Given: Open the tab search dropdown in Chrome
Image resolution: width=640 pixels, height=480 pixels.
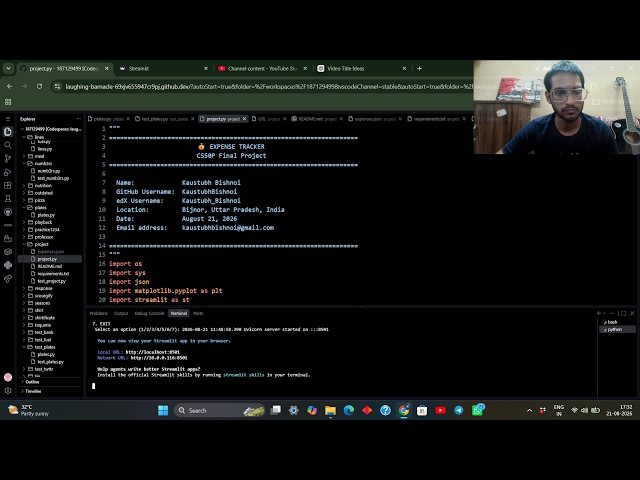Looking at the screenshot, I should pos(8,69).
